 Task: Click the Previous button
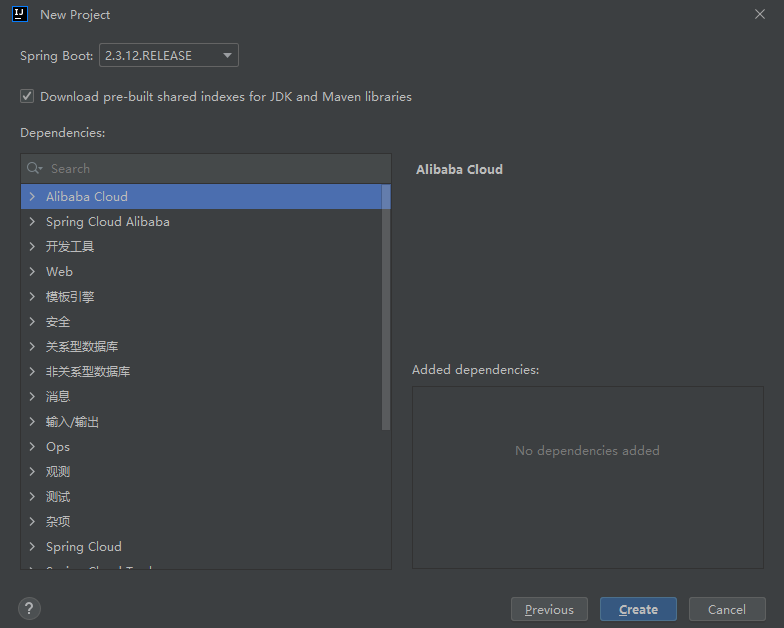pos(549,609)
